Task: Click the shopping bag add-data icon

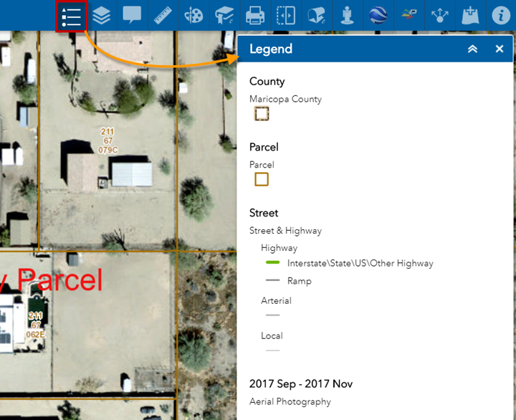Action: [469, 16]
